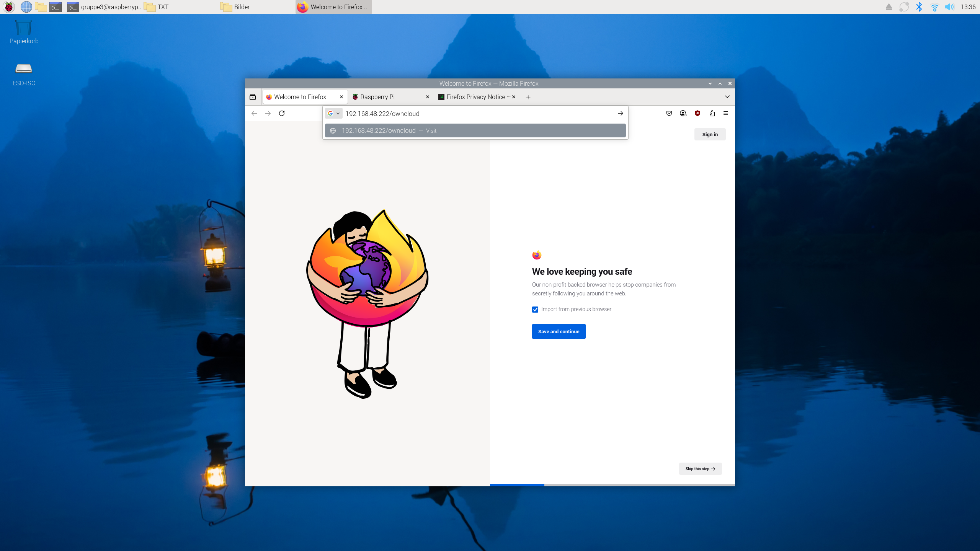The width and height of the screenshot is (980, 551).
Task: Close the Firefox Privacy Notice tab
Action: [x=514, y=97]
